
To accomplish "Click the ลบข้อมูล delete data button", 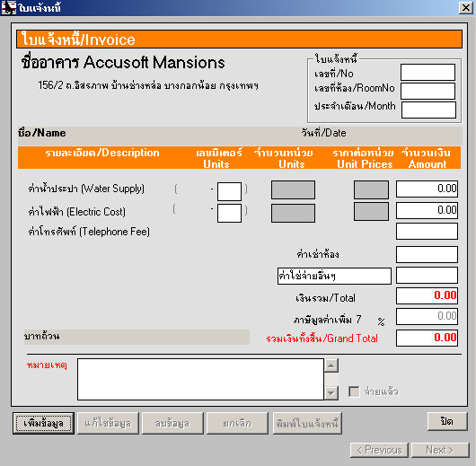I will [172, 423].
